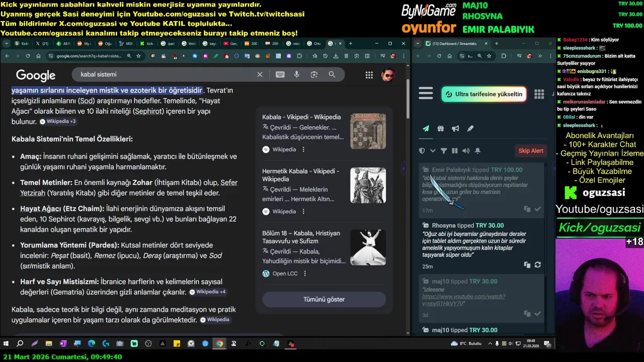The image size is (644, 362).
Task: Start Google voice search microphone
Action: (297, 74)
